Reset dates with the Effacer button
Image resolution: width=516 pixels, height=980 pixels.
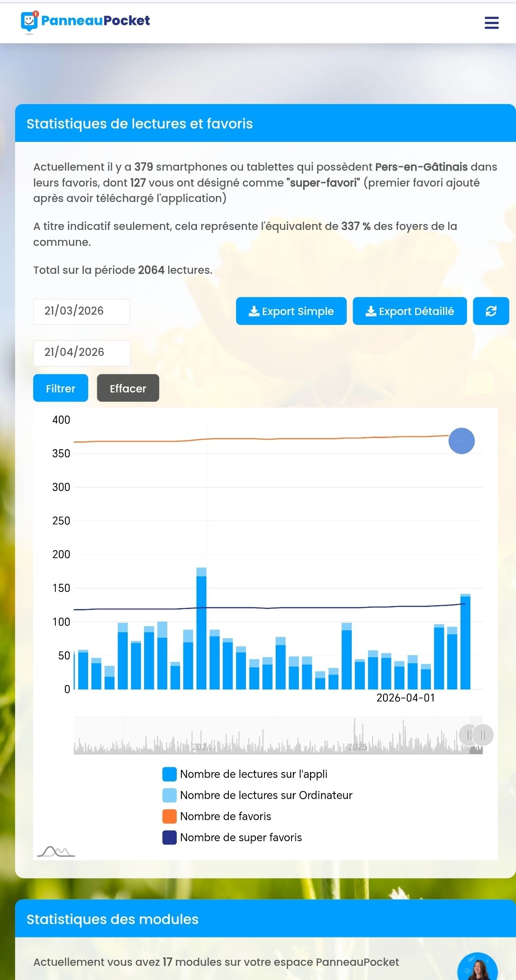[x=128, y=388]
